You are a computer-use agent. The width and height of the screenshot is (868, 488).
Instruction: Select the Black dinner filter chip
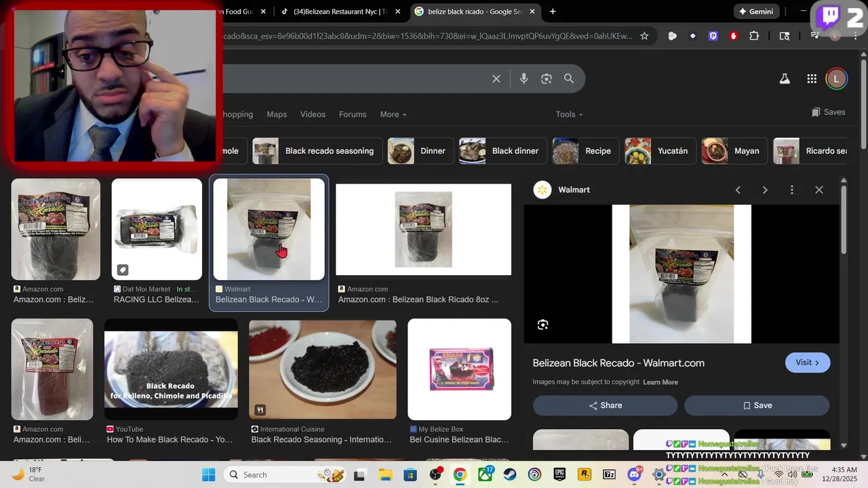click(502, 151)
